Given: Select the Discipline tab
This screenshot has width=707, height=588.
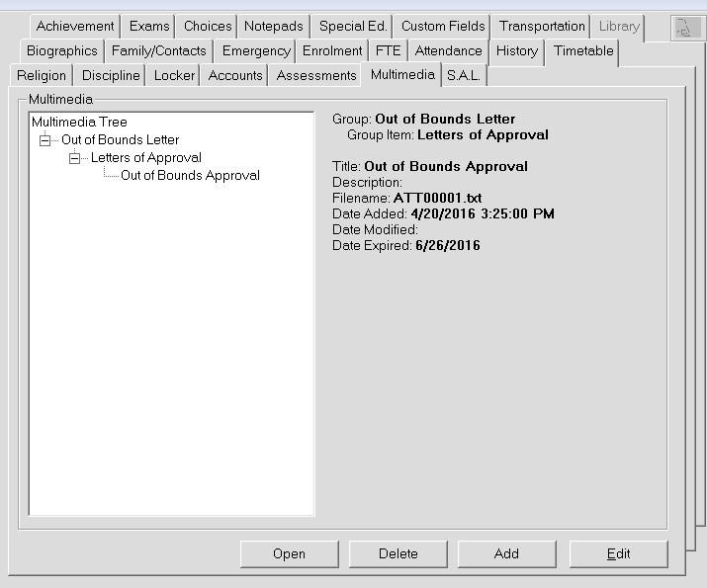Looking at the screenshot, I should tap(111, 76).
